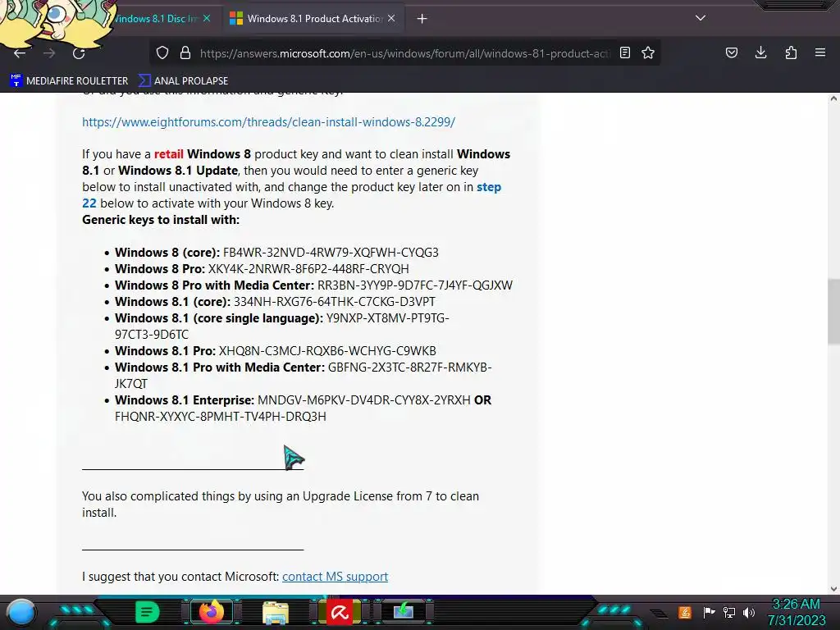Click Windows 8.1 (core) key 334NH-RXG76
840x630 pixels.
tap(335, 302)
